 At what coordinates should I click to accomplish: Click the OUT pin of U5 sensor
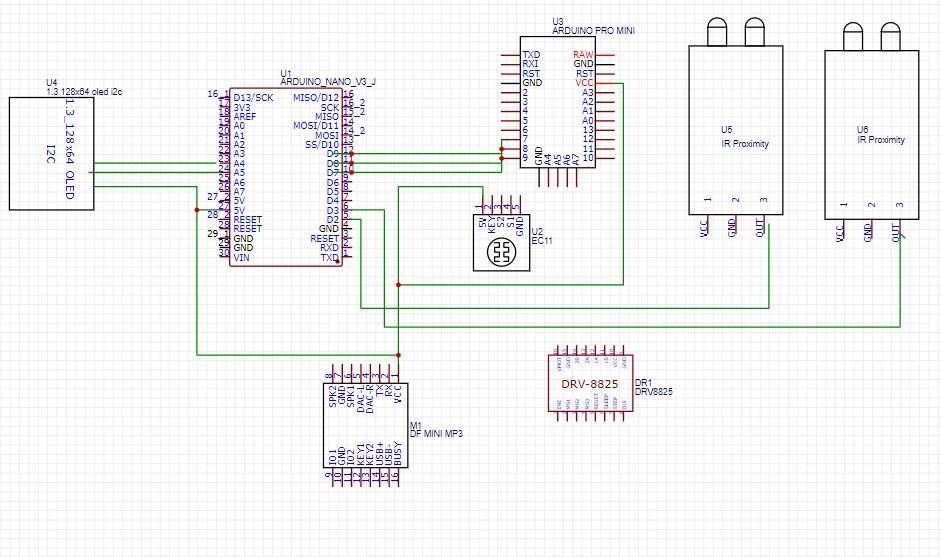760,228
